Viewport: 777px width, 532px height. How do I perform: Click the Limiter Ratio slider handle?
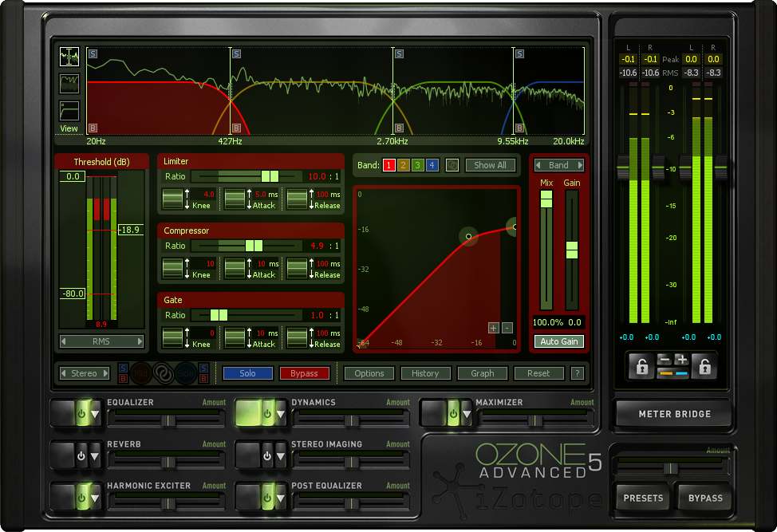click(270, 176)
